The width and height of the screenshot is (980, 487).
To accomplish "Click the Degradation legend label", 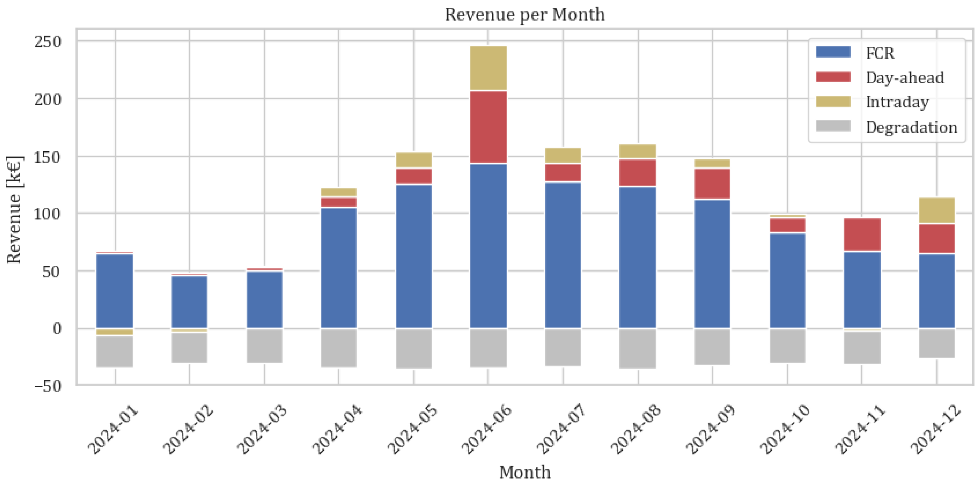I will click(x=911, y=127).
